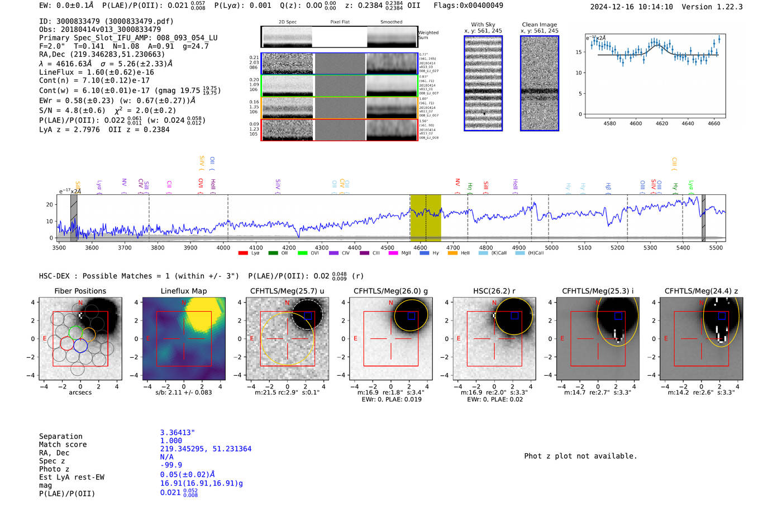Click the light blue (K)CaII legend swatch

(x=483, y=253)
